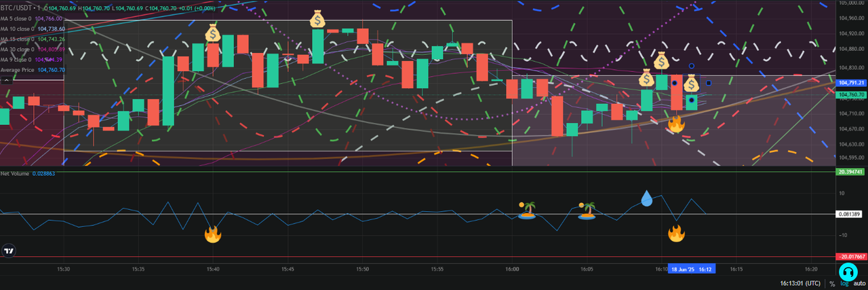This screenshot has width=868, height=290.
Task: Open the headphones support chat icon
Action: (847, 272)
